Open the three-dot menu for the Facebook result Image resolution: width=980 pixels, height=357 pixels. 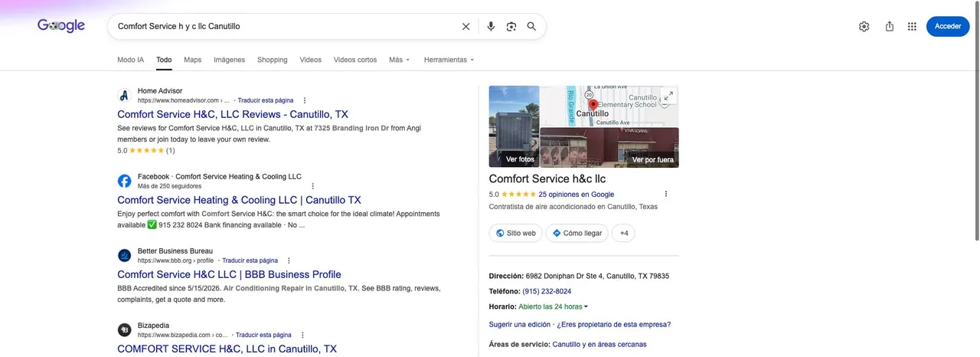(312, 186)
